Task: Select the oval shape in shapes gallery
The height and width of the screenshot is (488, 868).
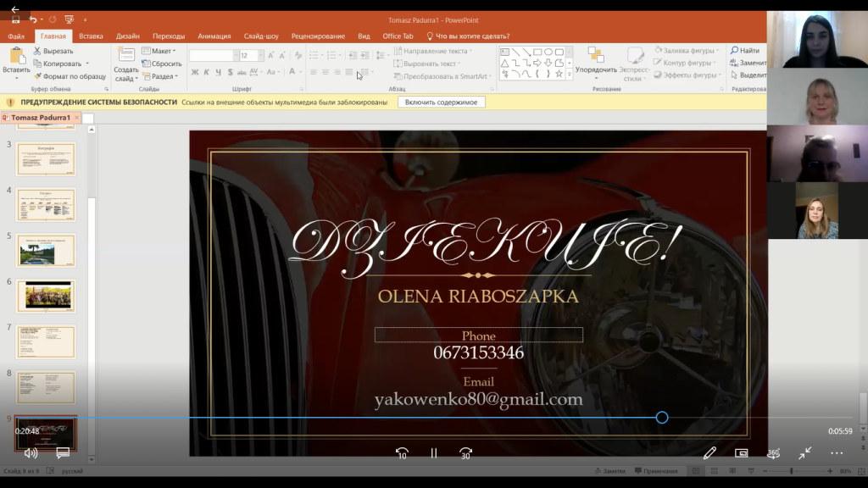Action: (548, 52)
